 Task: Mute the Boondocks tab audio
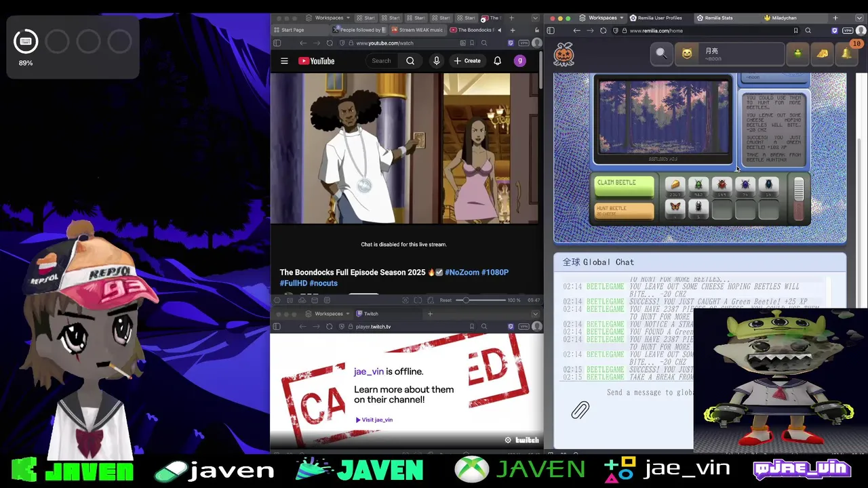[499, 30]
